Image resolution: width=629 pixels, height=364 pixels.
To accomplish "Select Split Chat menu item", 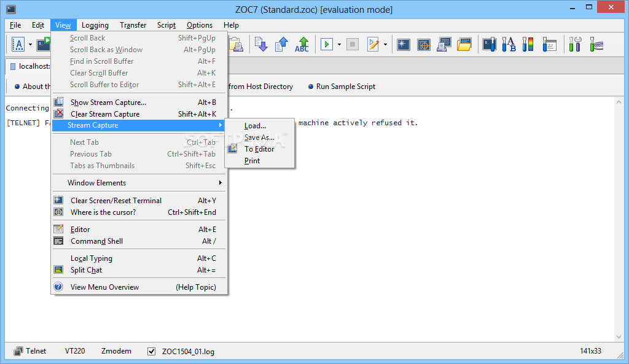I will [x=139, y=270].
